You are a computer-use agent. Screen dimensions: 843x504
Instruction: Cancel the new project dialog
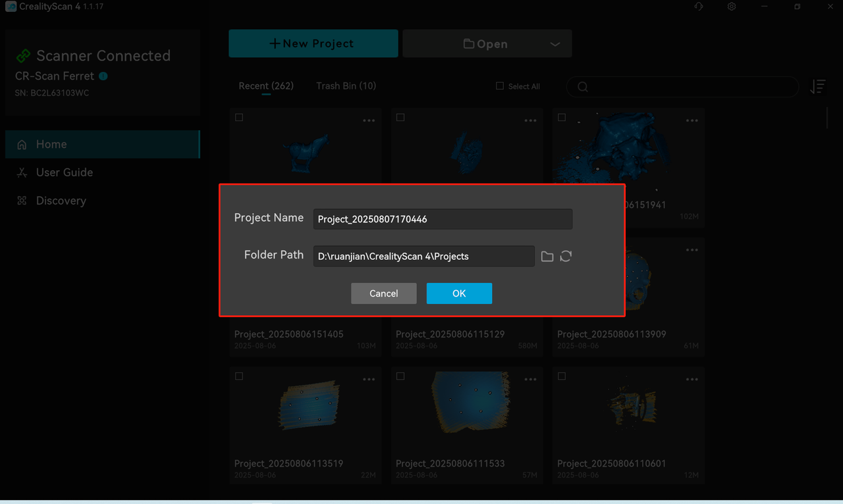click(383, 293)
